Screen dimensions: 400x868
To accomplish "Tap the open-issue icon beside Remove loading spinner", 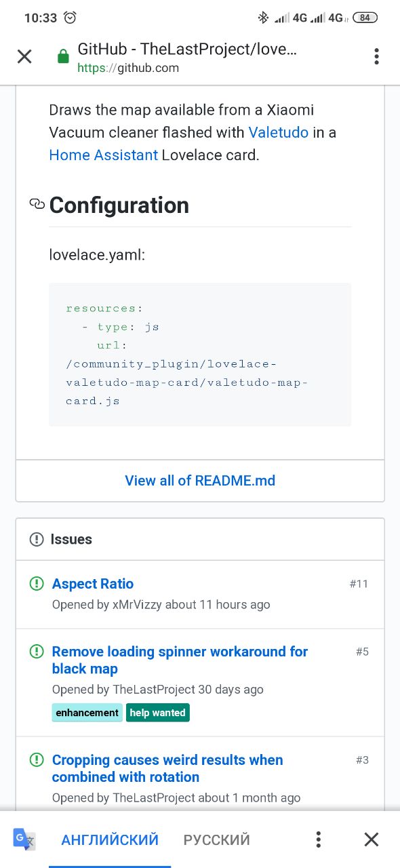I will pos(37,651).
